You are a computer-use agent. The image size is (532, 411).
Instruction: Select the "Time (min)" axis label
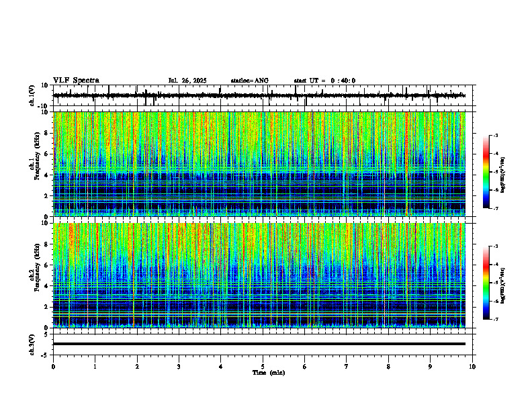click(x=269, y=373)
